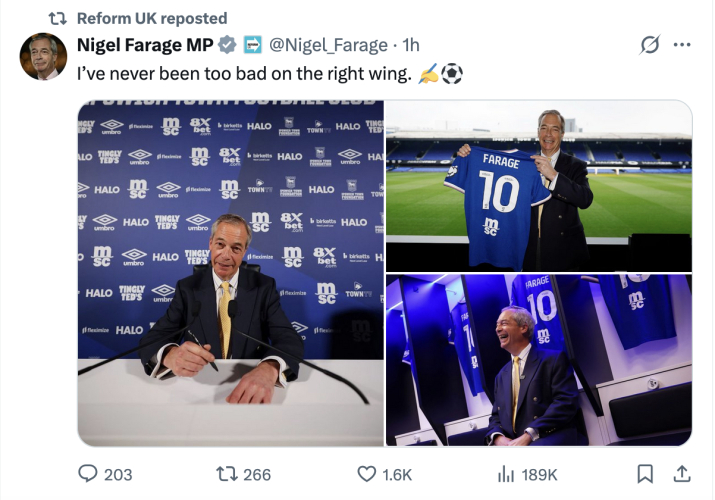Open the three-dot more options menu

click(x=683, y=45)
